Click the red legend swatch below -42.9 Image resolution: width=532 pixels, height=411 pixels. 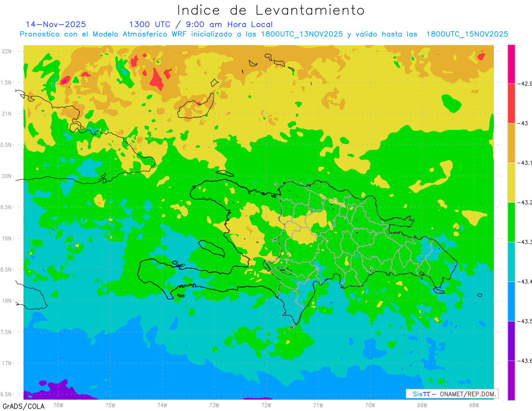(x=511, y=103)
